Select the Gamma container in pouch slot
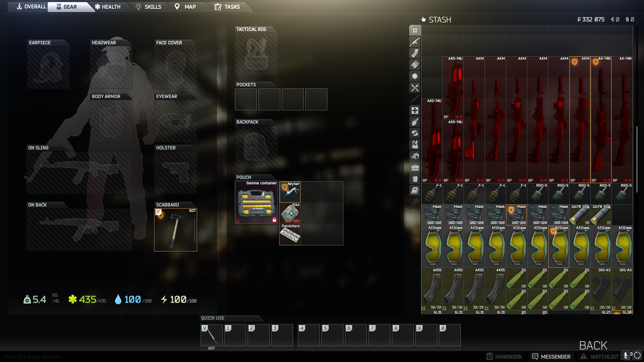 click(x=256, y=202)
